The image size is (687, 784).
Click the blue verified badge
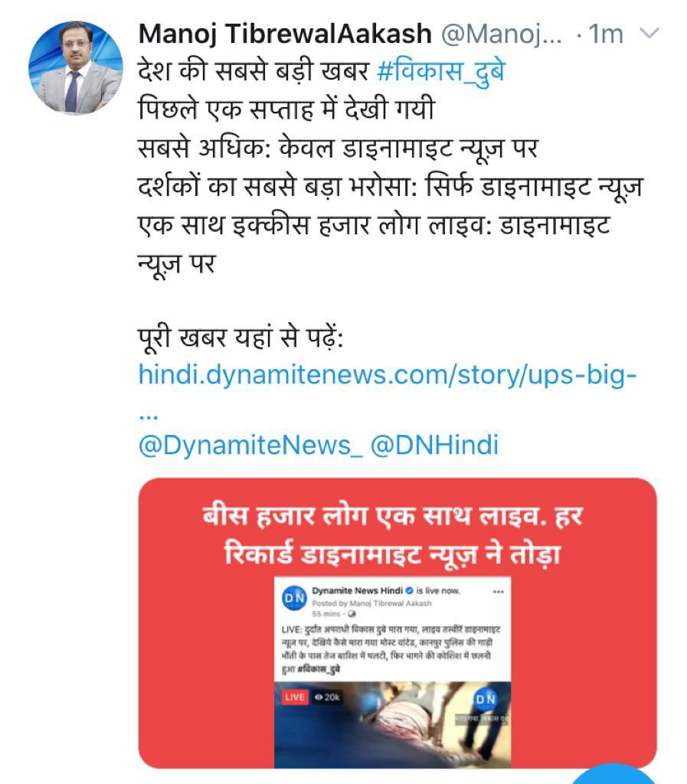[x=410, y=590]
